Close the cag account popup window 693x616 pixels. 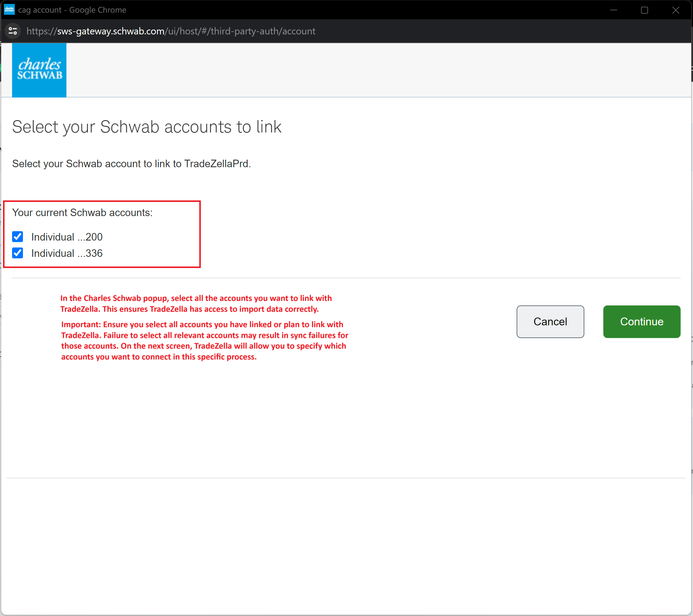point(675,10)
